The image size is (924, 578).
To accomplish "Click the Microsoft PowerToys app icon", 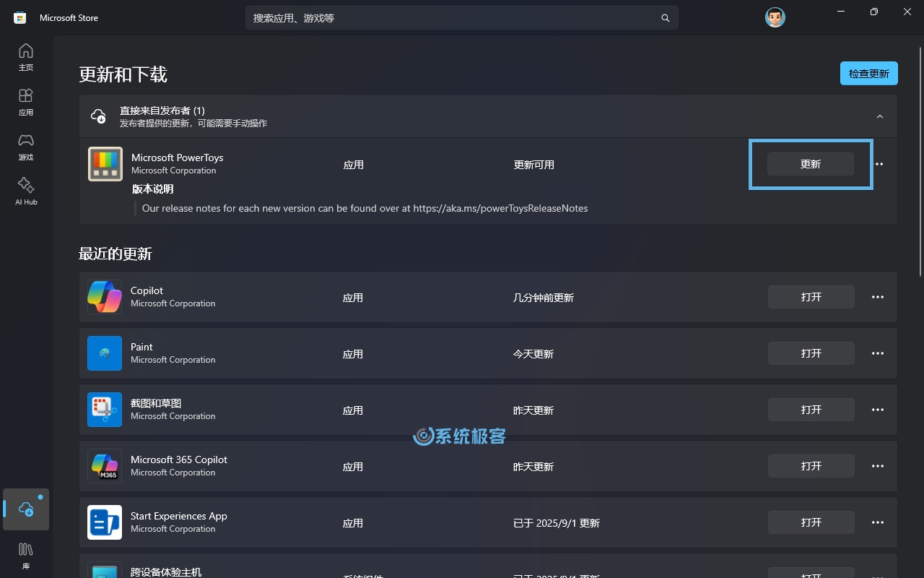I will 105,164.
